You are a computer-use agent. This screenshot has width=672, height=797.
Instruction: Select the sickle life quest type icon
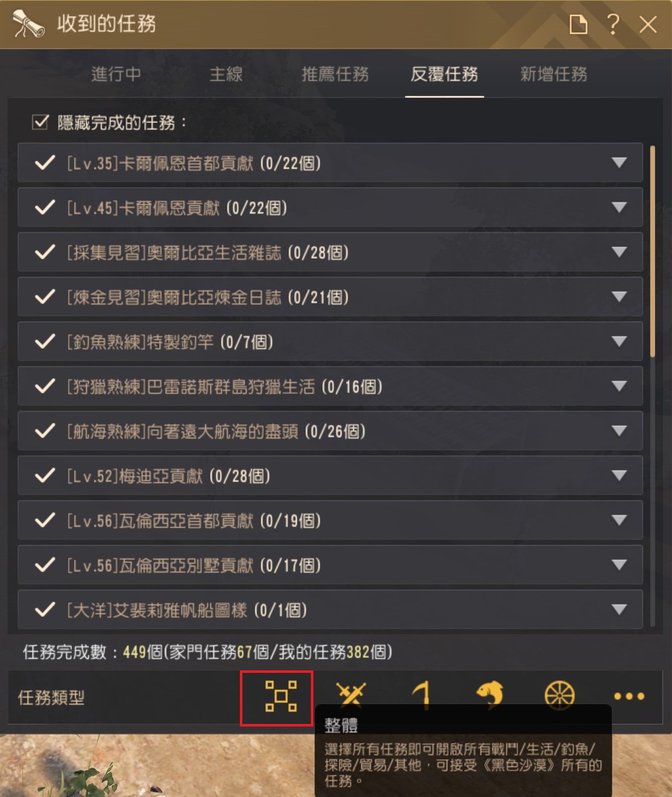pos(421,695)
